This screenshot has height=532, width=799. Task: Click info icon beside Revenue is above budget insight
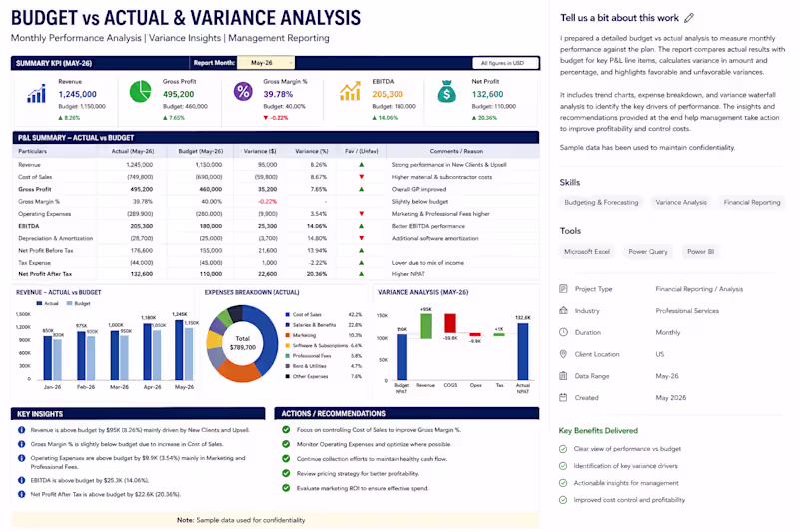pyautogui.click(x=21, y=430)
